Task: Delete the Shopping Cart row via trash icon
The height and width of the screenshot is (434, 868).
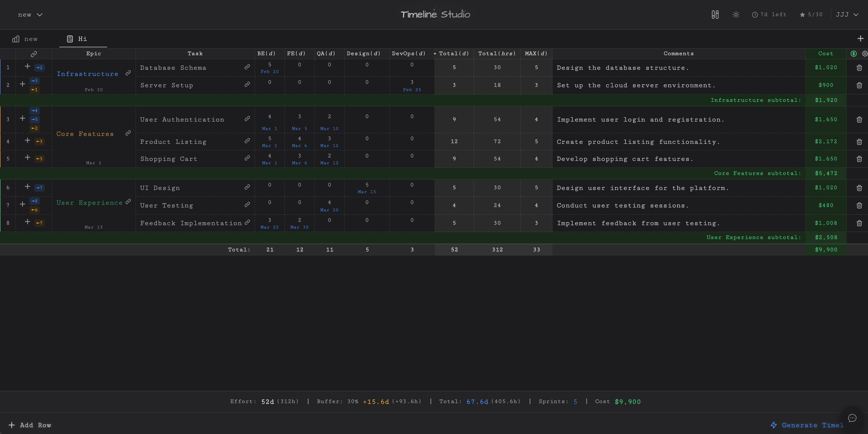Action: (x=859, y=159)
